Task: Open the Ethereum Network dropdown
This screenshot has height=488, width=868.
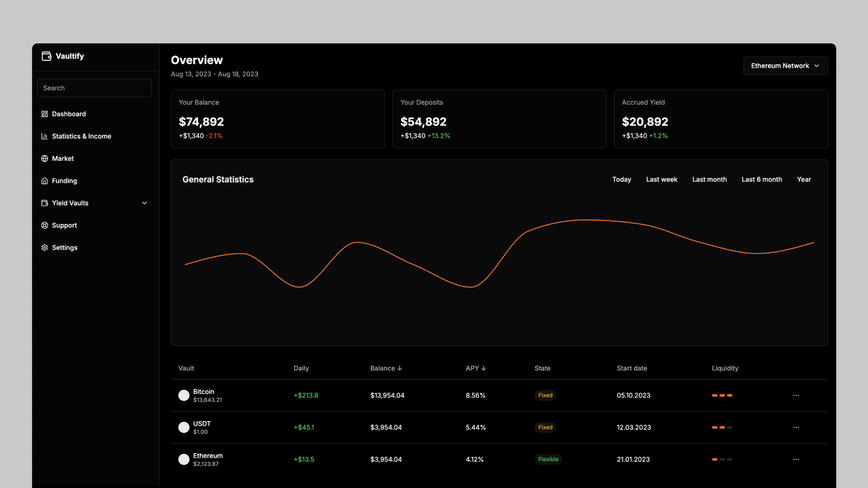Action: tap(785, 66)
